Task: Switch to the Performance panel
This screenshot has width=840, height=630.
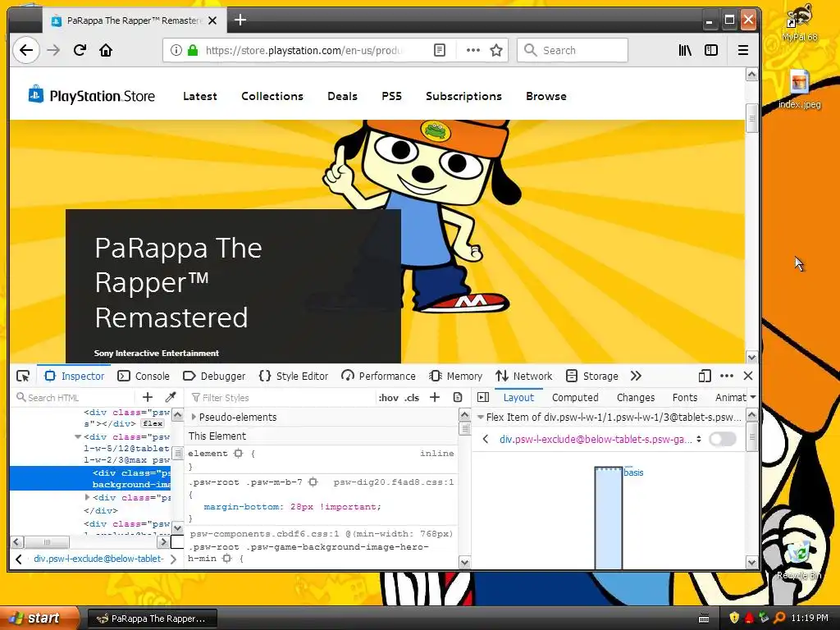Action: tap(378, 376)
